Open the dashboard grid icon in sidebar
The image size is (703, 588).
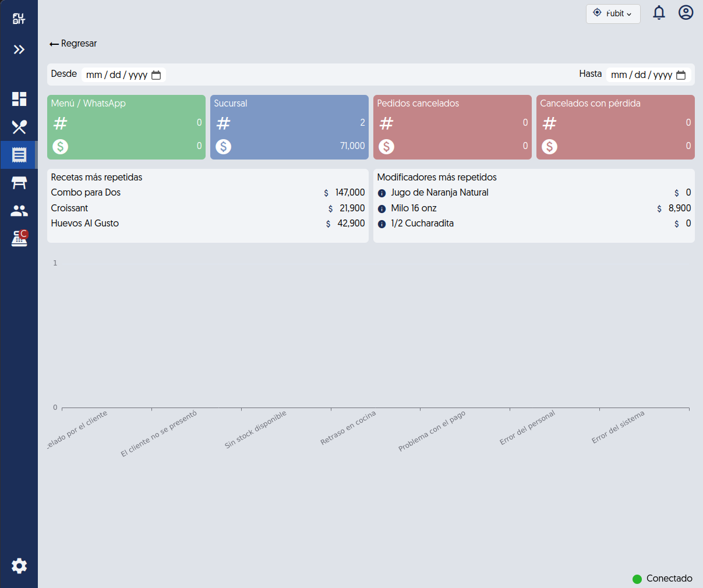point(19,99)
